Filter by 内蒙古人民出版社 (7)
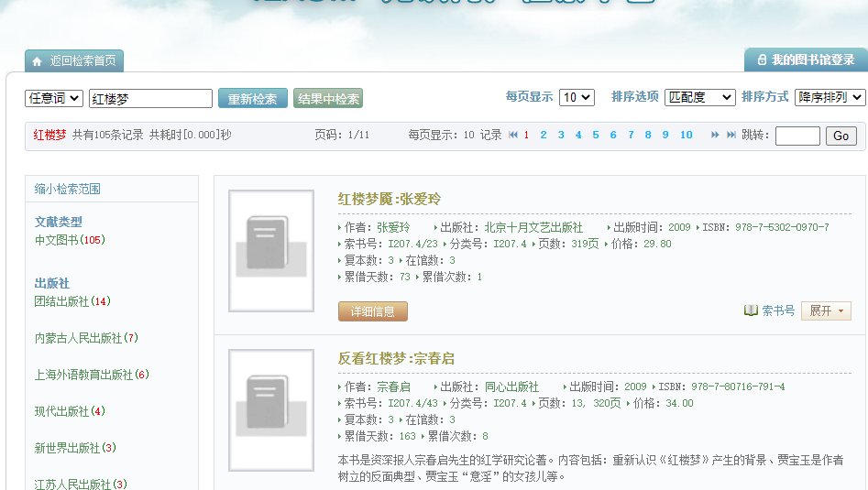 click(x=86, y=338)
